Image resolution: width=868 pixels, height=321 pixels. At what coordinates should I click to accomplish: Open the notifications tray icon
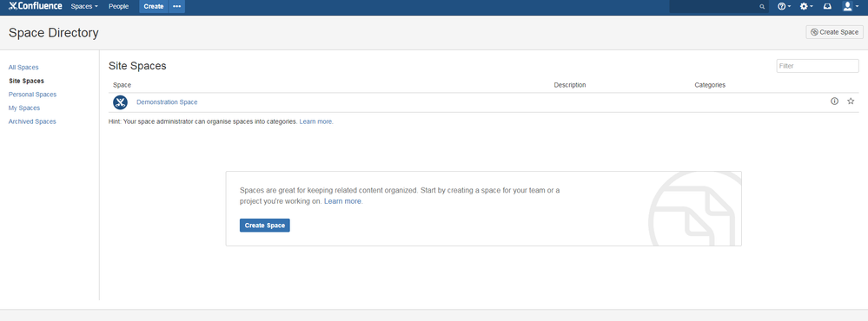click(x=827, y=7)
